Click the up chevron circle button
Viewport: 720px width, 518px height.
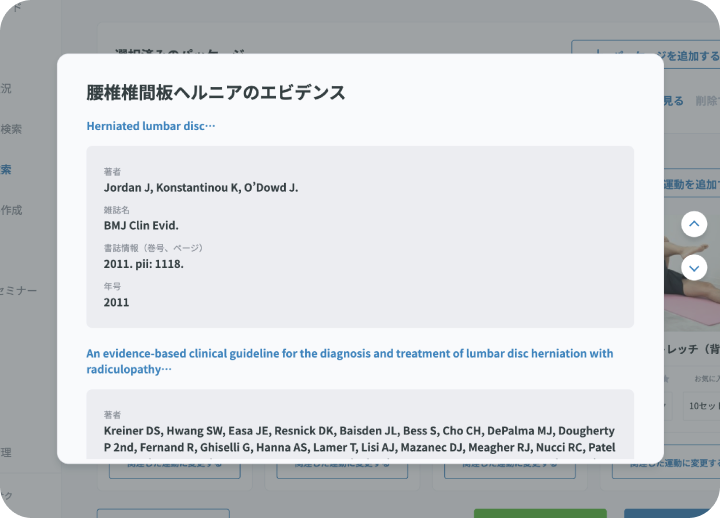(x=694, y=224)
